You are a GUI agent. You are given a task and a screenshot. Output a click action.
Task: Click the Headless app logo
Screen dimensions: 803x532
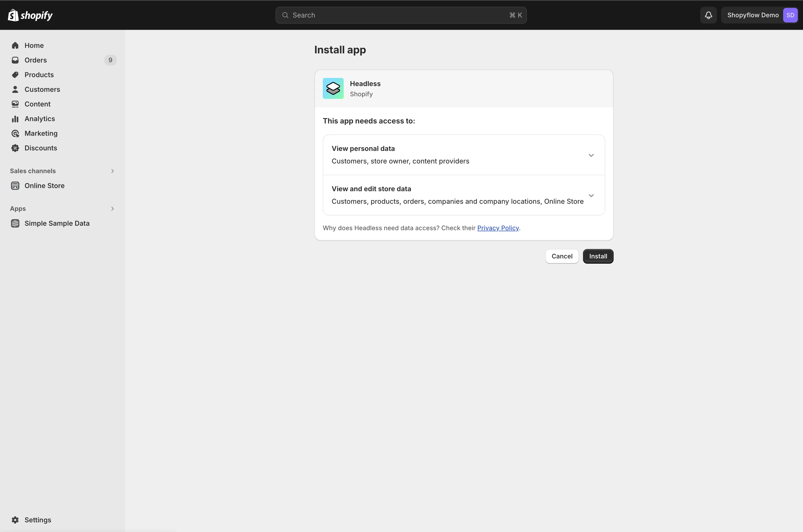pos(333,89)
